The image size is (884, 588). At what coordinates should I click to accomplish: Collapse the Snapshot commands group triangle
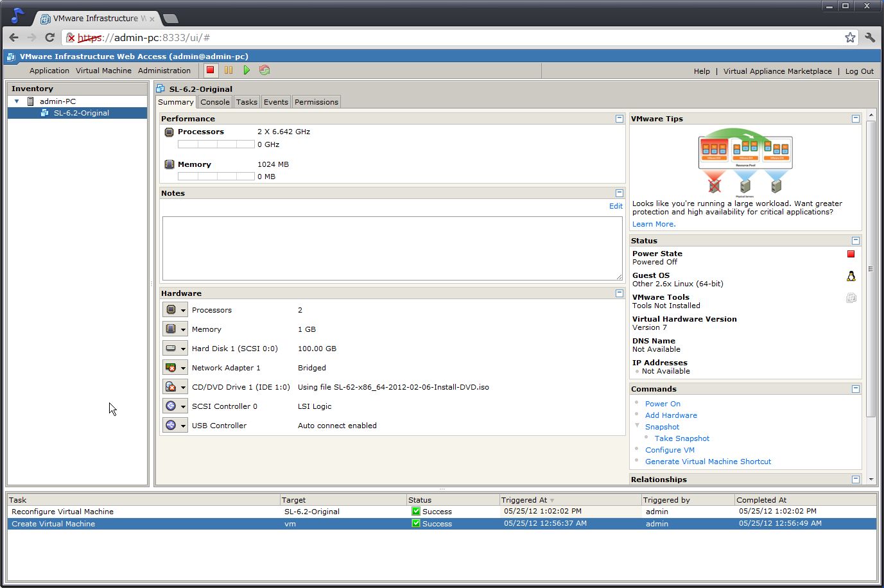(637, 426)
